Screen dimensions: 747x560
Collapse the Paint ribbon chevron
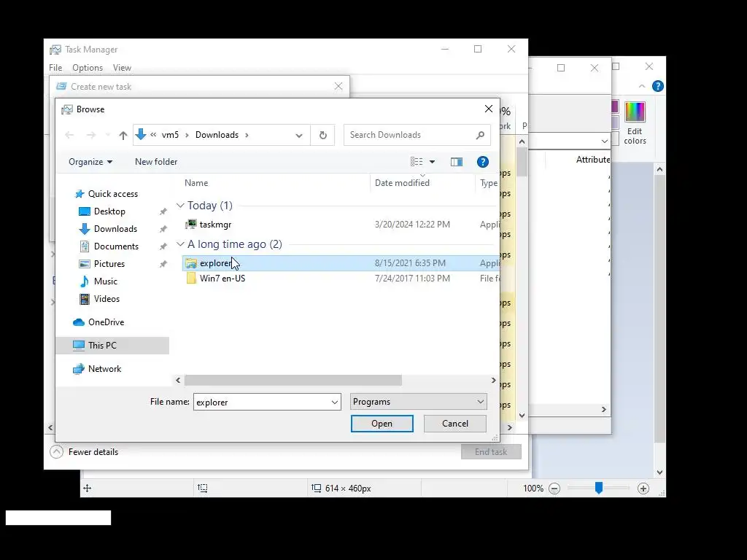point(642,86)
